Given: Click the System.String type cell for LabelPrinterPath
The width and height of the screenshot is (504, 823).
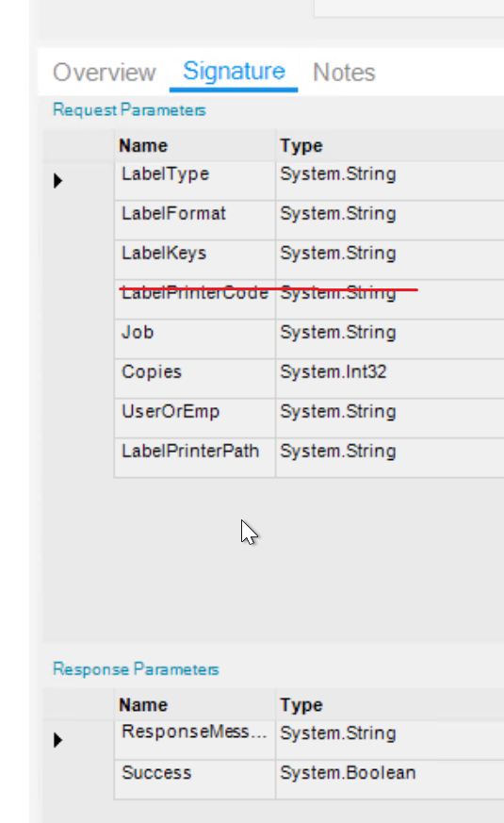Looking at the screenshot, I should click(390, 458).
